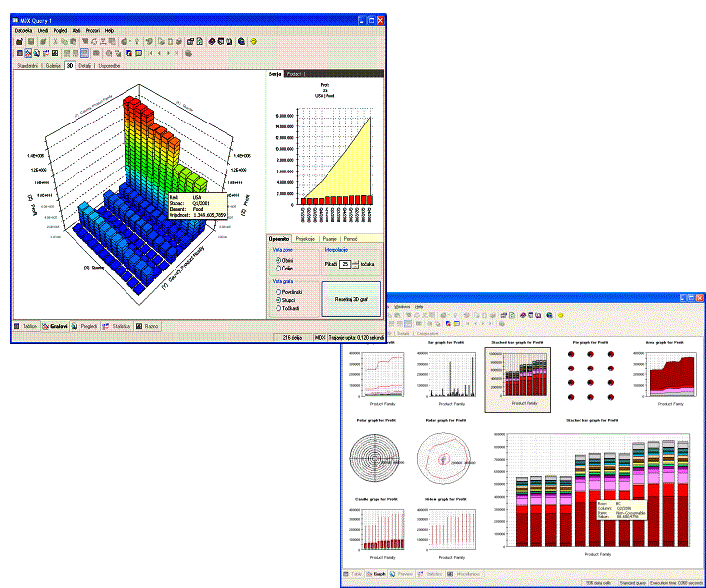
Task: Click the Resetiraj 3D graf button
Action: (x=351, y=299)
